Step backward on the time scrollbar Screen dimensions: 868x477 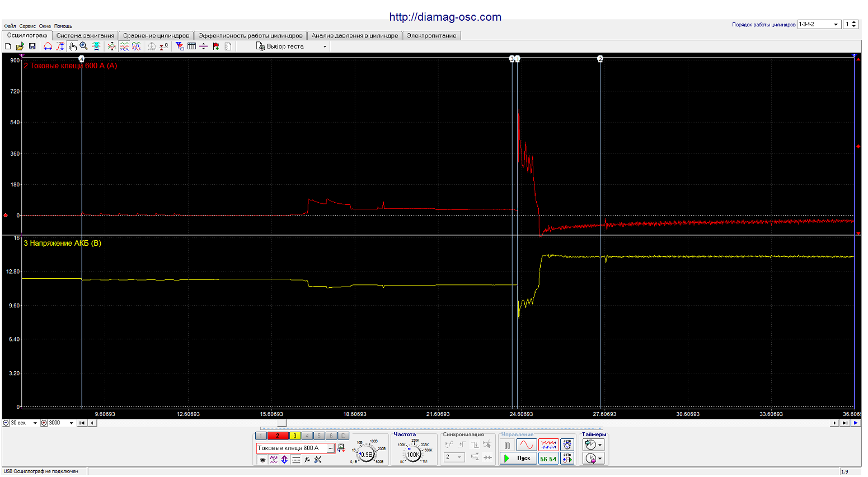click(92, 423)
